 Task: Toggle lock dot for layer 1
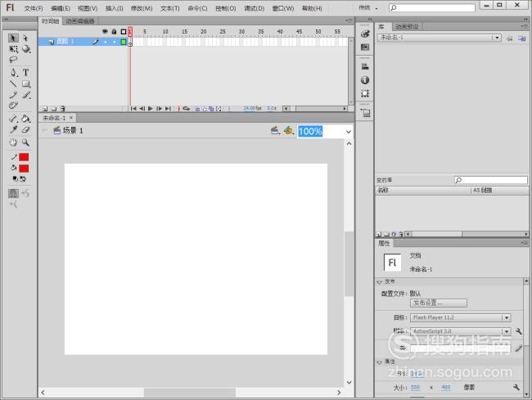pos(115,42)
